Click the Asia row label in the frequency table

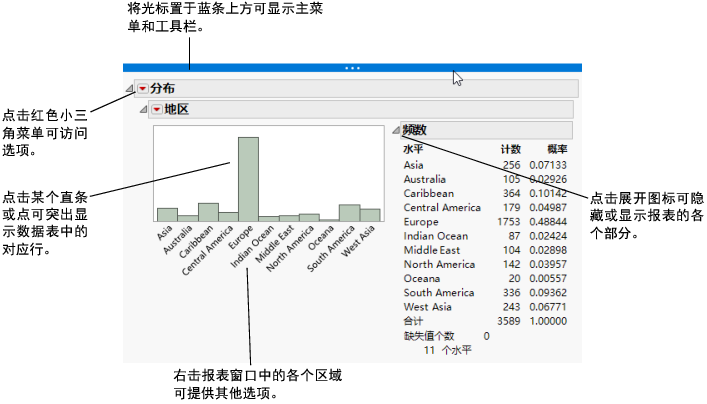click(x=413, y=165)
